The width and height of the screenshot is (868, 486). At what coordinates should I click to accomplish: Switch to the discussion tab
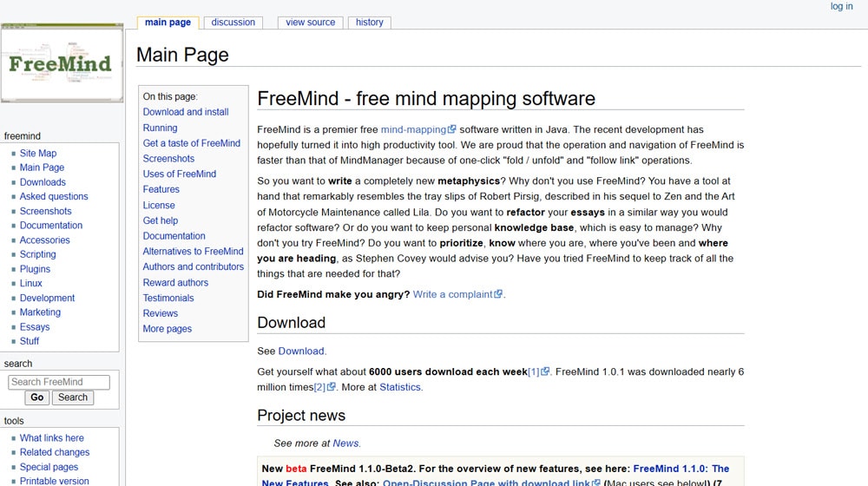click(233, 23)
